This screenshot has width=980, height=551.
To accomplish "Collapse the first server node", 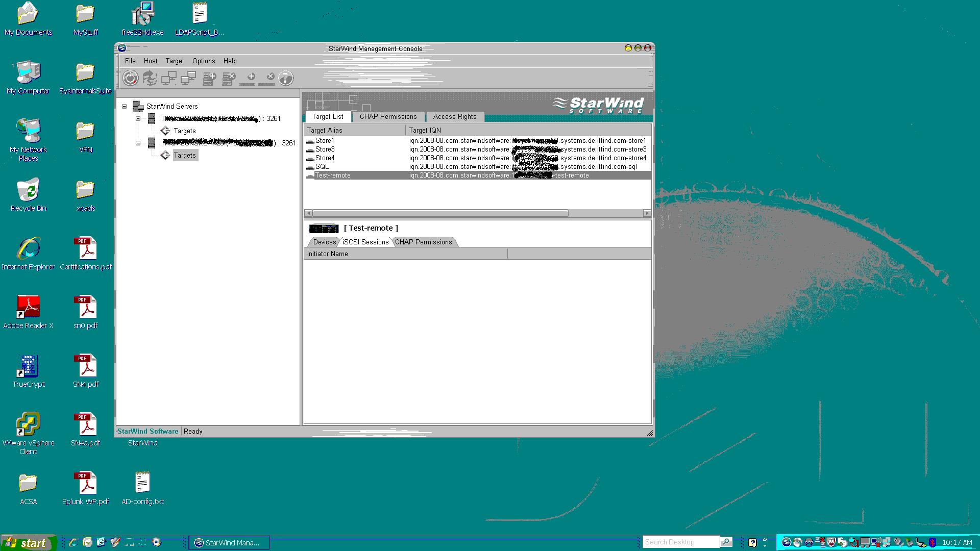I will click(x=138, y=119).
